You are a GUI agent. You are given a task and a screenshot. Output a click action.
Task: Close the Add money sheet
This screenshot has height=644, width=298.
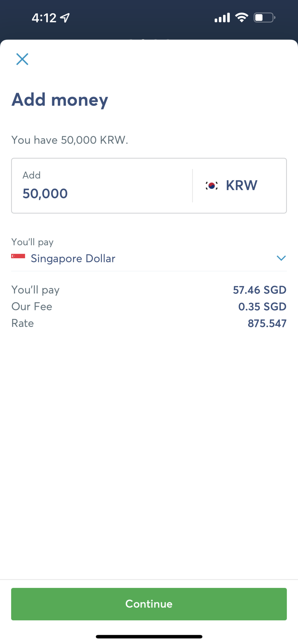(x=22, y=59)
